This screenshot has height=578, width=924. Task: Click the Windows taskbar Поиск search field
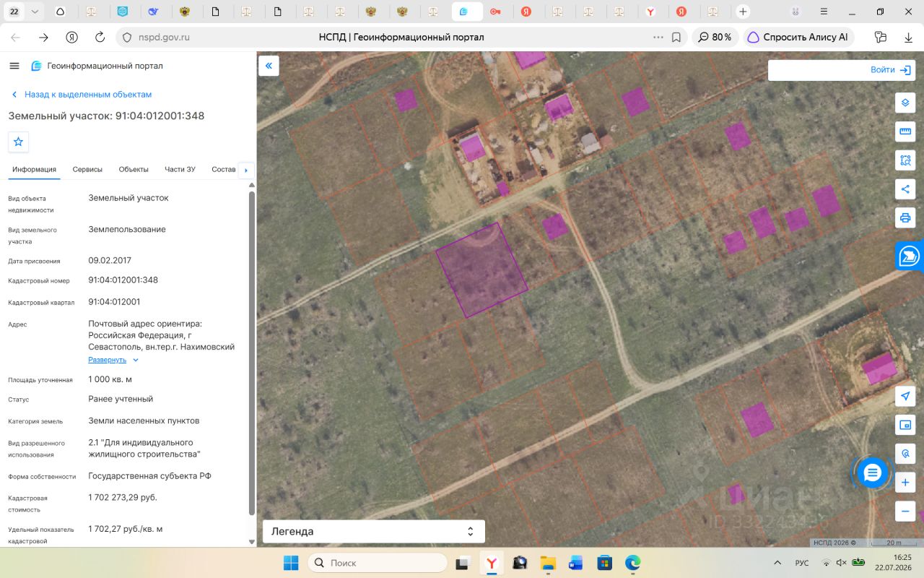pos(378,563)
